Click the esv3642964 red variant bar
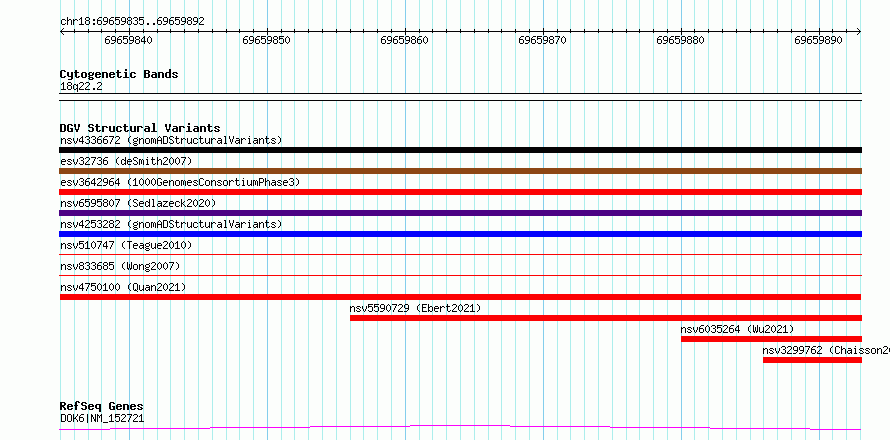890x440 pixels. [460, 192]
